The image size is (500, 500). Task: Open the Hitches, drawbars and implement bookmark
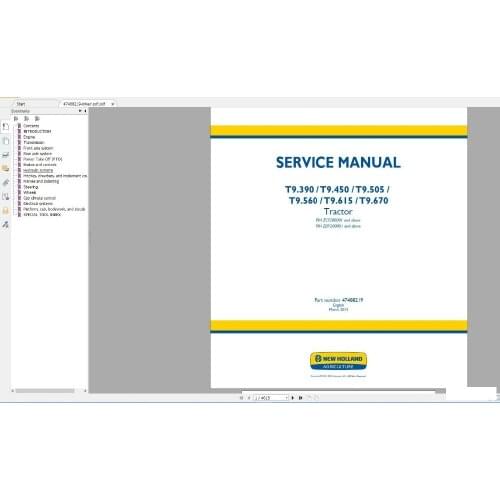click(x=55, y=176)
